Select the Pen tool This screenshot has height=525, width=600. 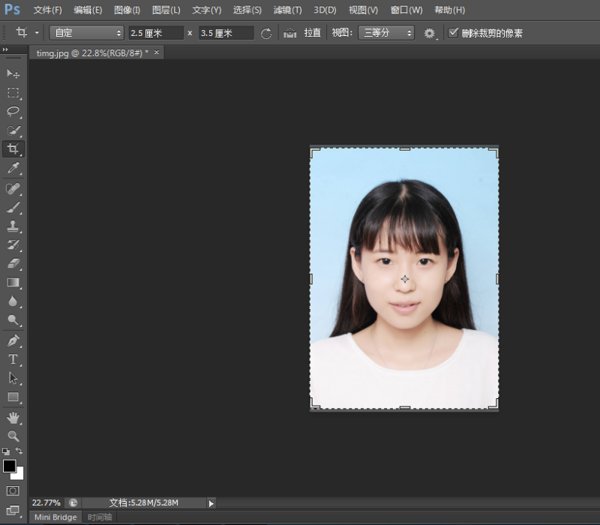[13, 341]
